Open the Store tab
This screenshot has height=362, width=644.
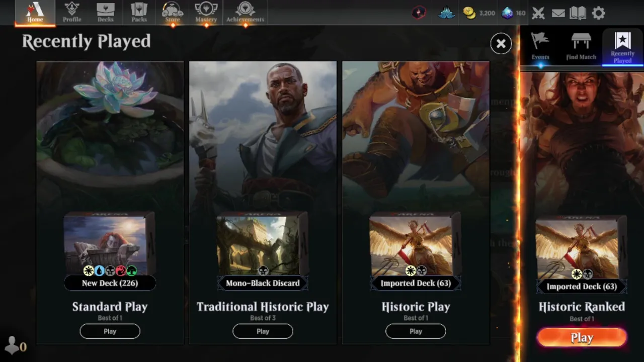pyautogui.click(x=173, y=13)
